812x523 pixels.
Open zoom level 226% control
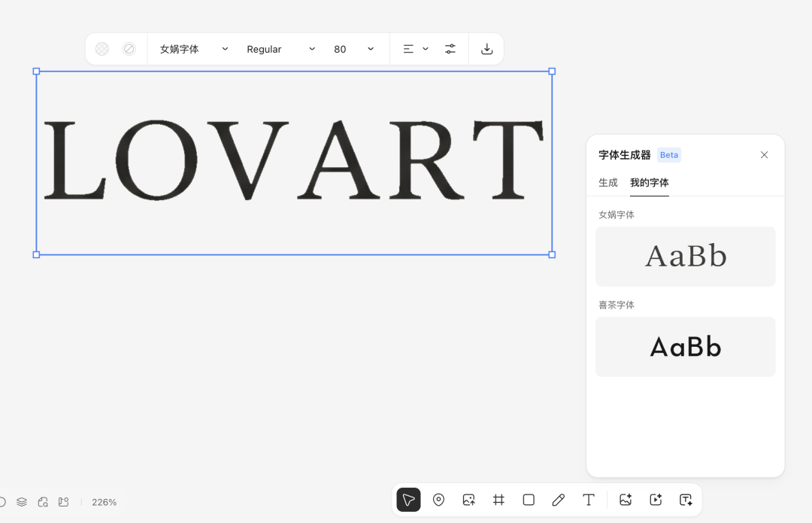104,502
